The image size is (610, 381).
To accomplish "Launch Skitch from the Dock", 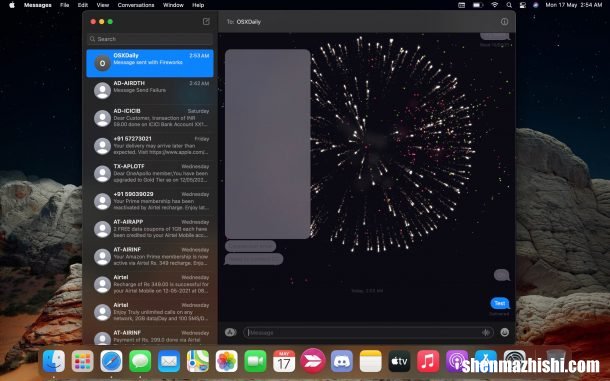I will 313,361.
